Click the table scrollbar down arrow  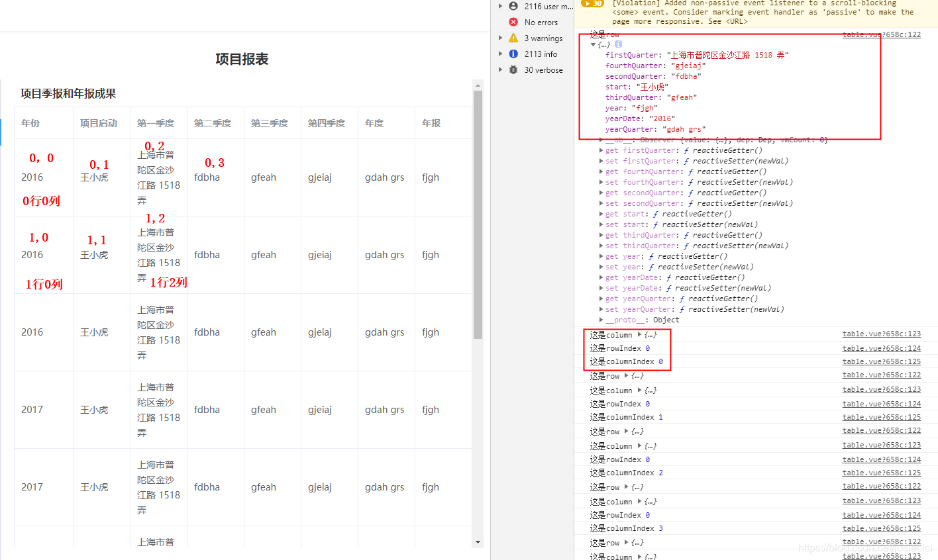click(478, 542)
